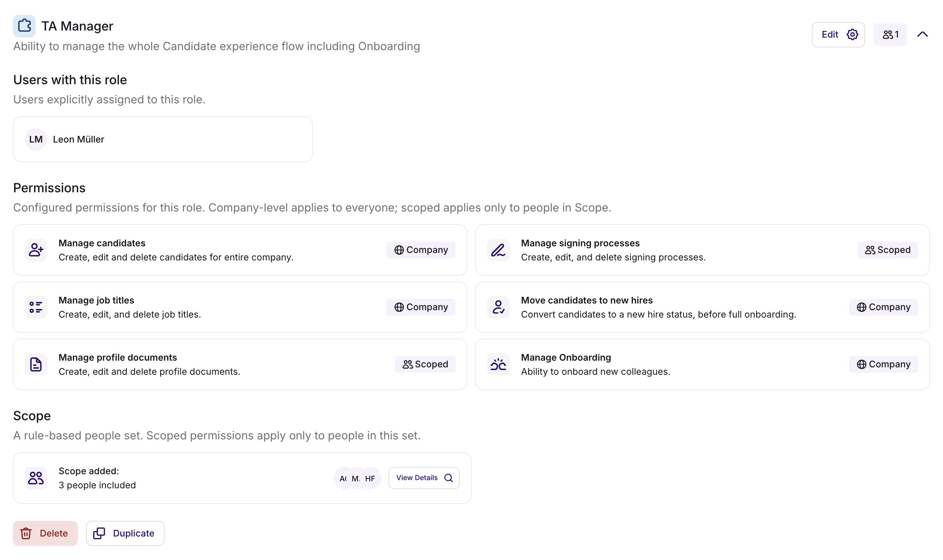Click the Manage profile documents file icon

pos(36,364)
